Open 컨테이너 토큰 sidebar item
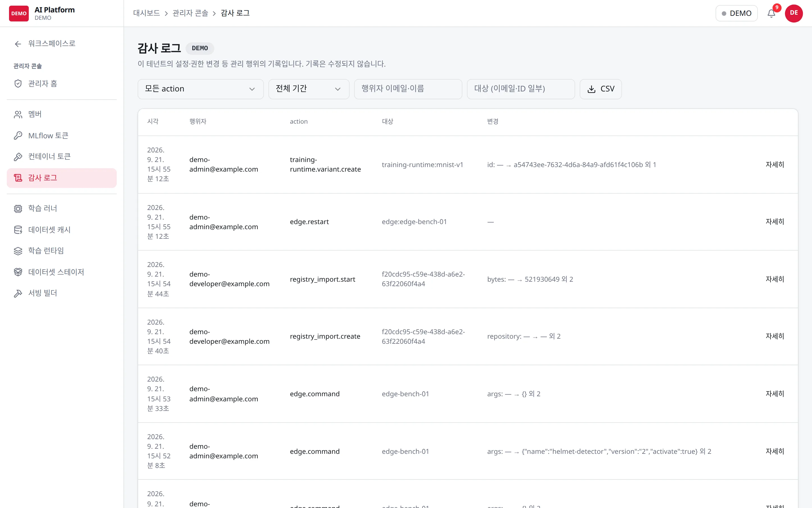The image size is (812, 508). (x=62, y=157)
